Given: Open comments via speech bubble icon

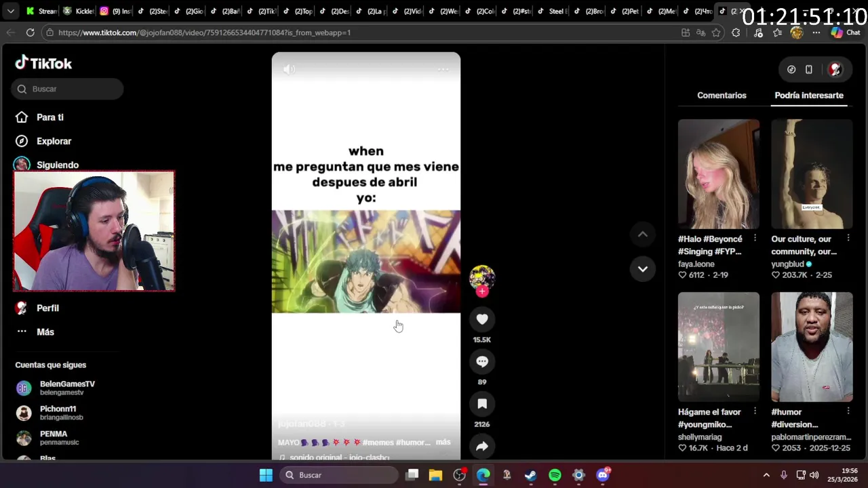Looking at the screenshot, I should [x=482, y=362].
